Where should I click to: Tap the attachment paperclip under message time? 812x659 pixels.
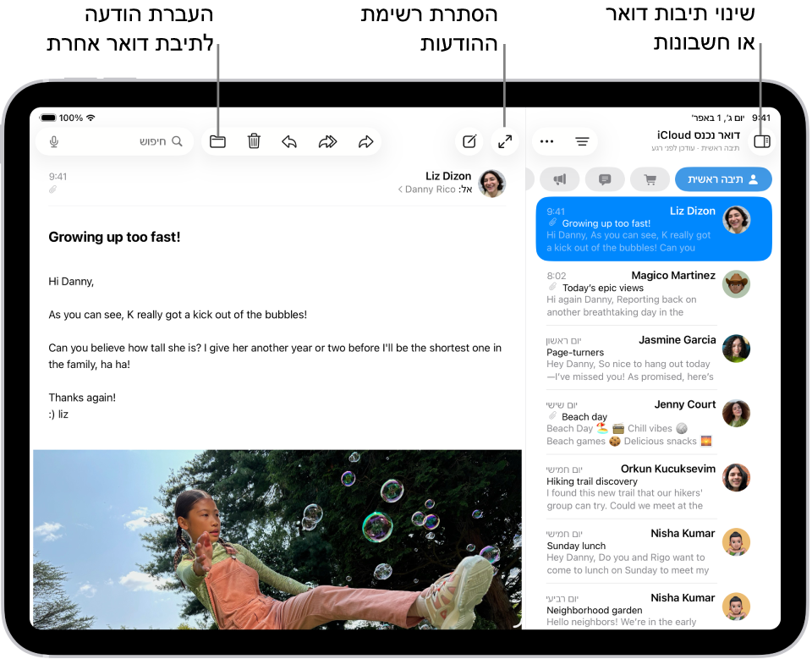52,189
